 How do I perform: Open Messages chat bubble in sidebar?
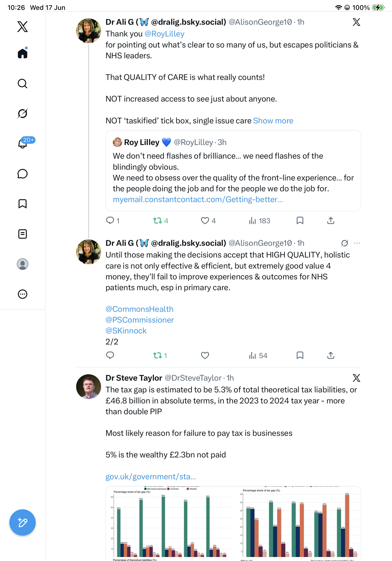[x=23, y=174]
